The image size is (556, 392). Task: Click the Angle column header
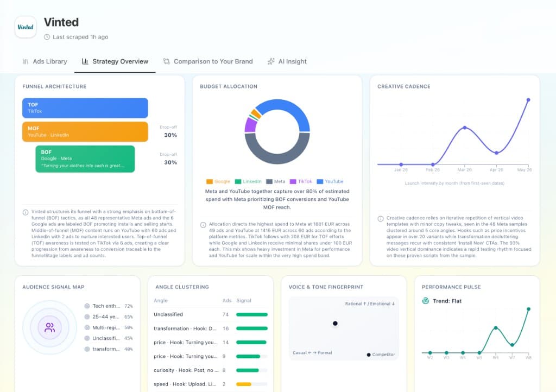(161, 301)
